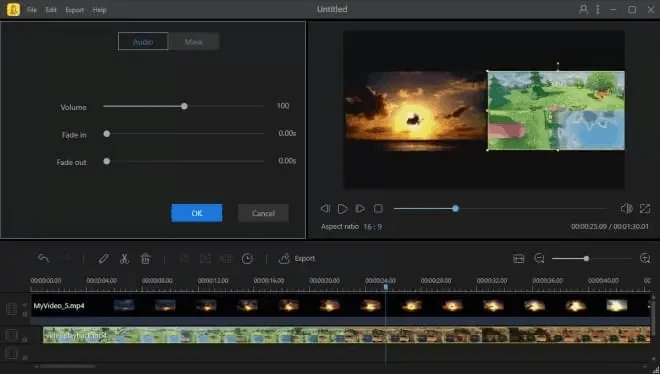
Task: Click the fit-timeline icon left of zoom out
Action: point(519,258)
